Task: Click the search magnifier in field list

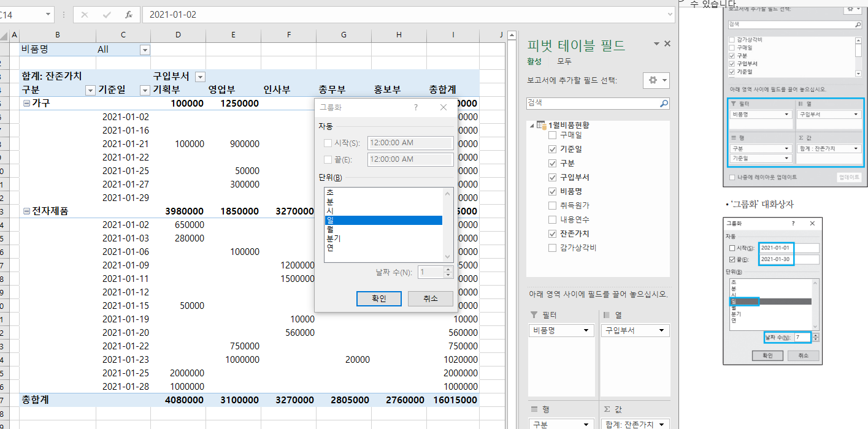Action: pos(664,104)
